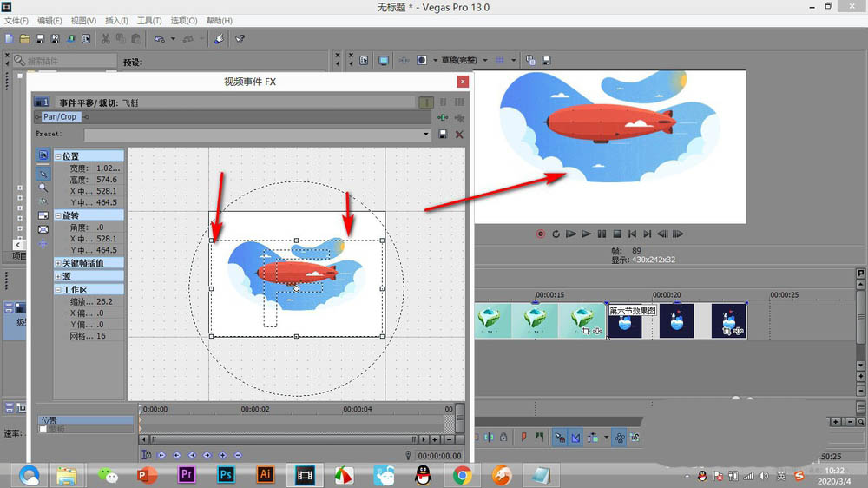Toggle auto ripple on timeline toolbar
868x488 pixels.
592,438
